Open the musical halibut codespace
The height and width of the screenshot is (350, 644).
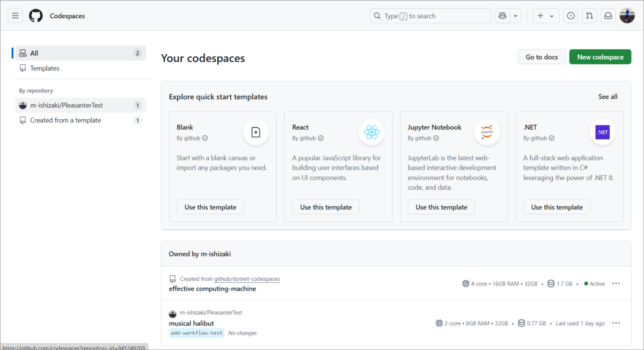point(192,323)
